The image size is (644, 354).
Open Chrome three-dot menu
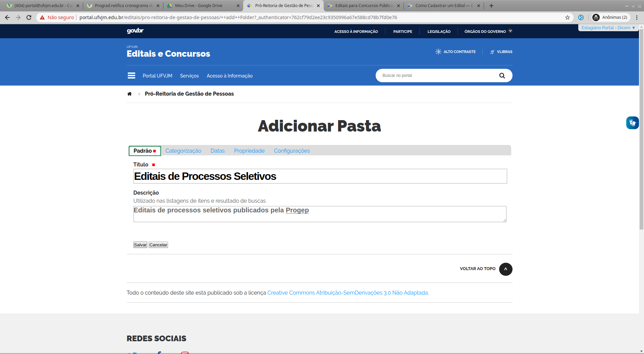click(637, 17)
